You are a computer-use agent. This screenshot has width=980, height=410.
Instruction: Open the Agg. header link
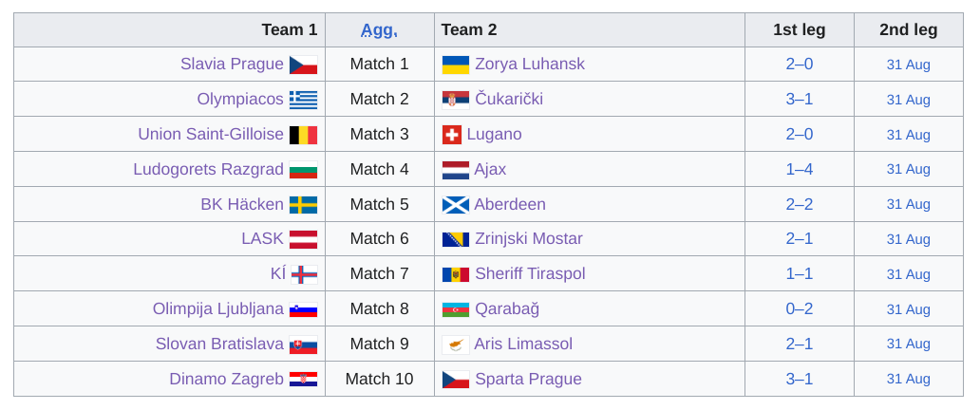point(380,30)
